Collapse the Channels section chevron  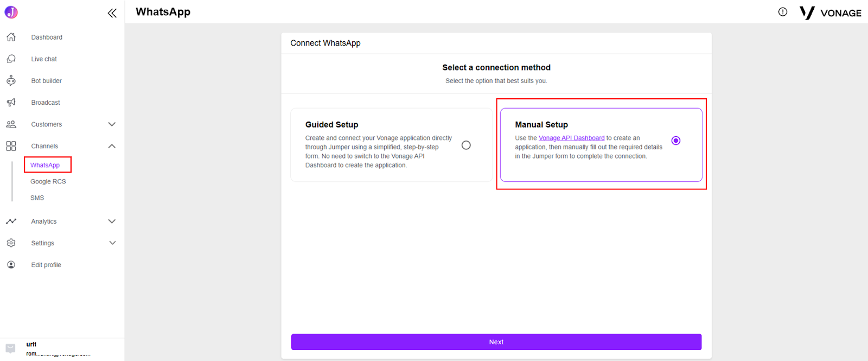pyautogui.click(x=112, y=146)
